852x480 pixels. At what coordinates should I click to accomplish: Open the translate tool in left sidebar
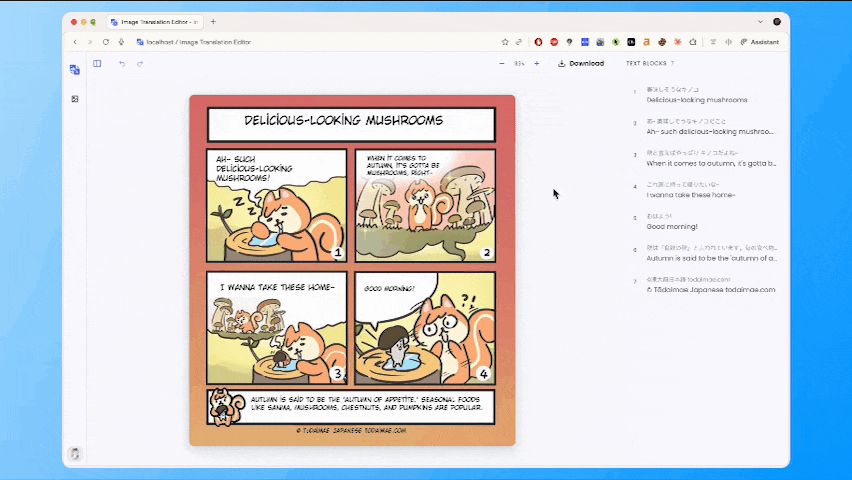tap(74, 70)
